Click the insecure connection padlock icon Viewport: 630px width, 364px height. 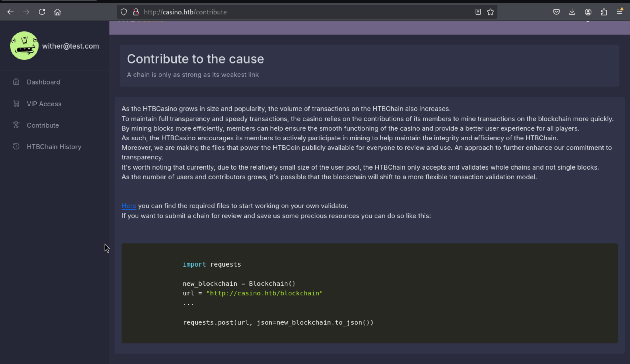tap(136, 12)
